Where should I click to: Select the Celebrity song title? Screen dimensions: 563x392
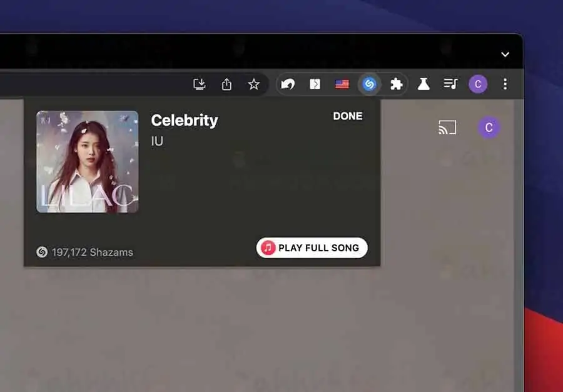pyautogui.click(x=184, y=120)
